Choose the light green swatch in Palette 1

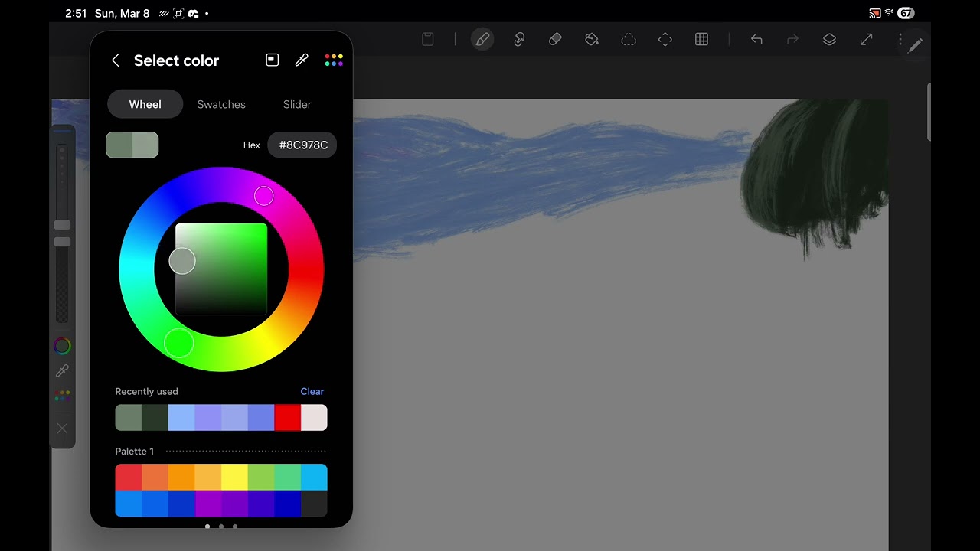pos(261,478)
